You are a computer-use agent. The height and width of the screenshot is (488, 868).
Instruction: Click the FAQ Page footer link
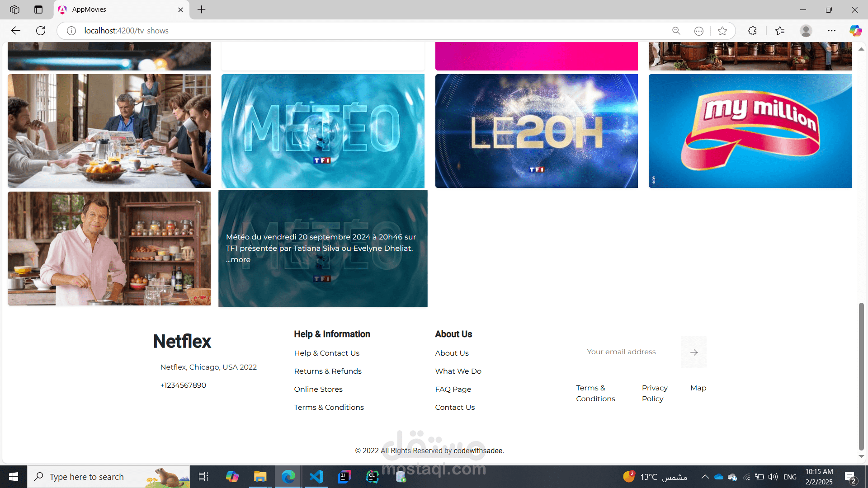(x=453, y=389)
